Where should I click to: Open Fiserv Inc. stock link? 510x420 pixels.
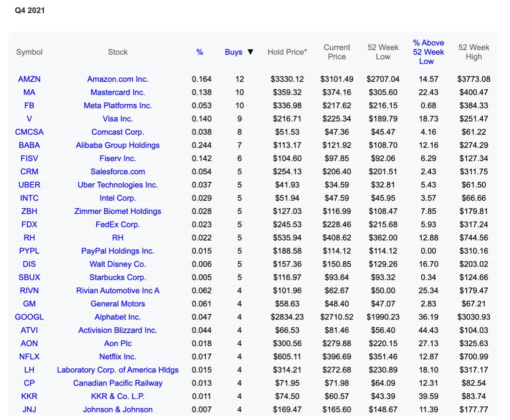click(118, 158)
